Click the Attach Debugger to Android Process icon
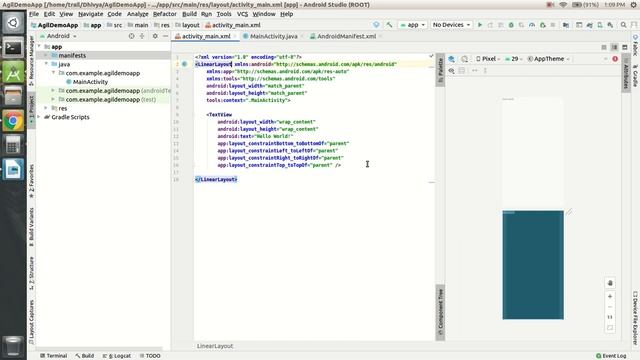The height and width of the screenshot is (360, 640). tap(542, 25)
